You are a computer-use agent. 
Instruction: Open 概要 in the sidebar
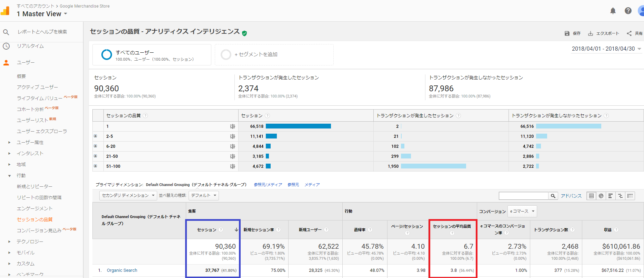tap(21, 76)
